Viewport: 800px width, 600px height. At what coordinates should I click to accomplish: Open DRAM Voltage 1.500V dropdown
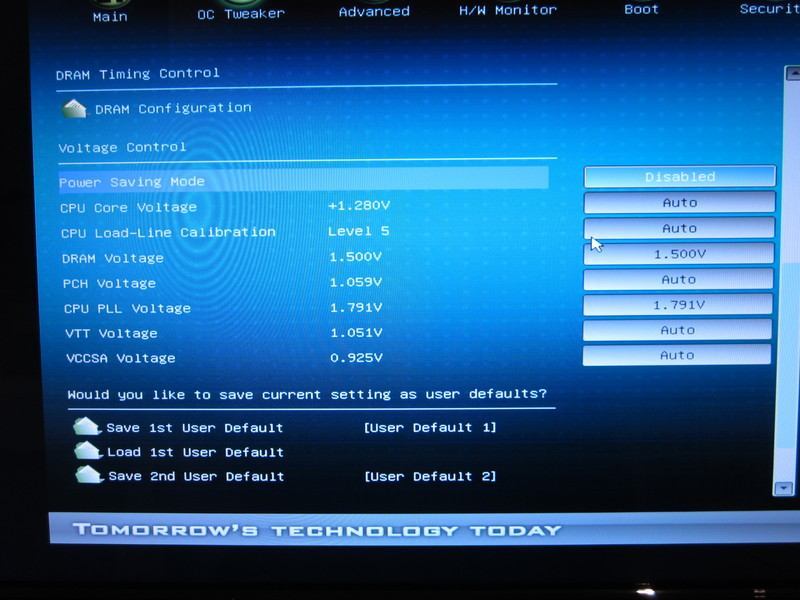point(679,254)
